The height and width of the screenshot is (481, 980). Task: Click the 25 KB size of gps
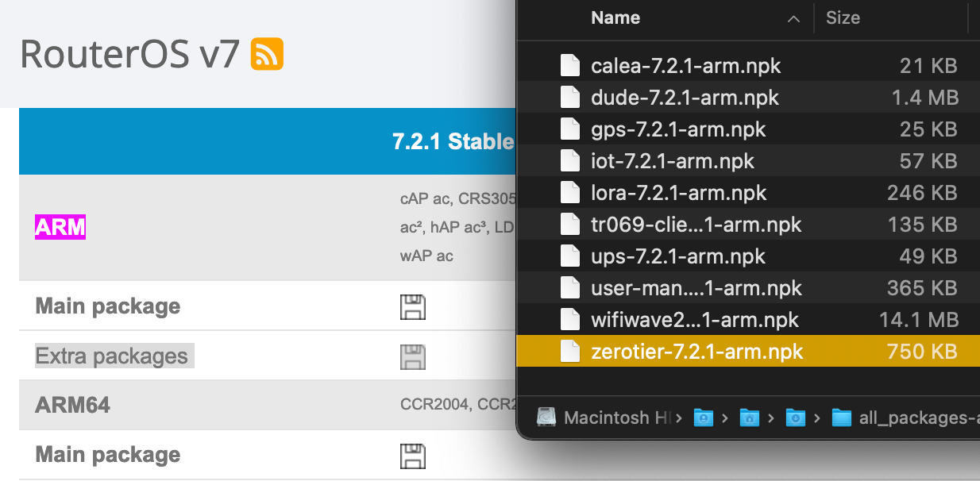(x=928, y=129)
